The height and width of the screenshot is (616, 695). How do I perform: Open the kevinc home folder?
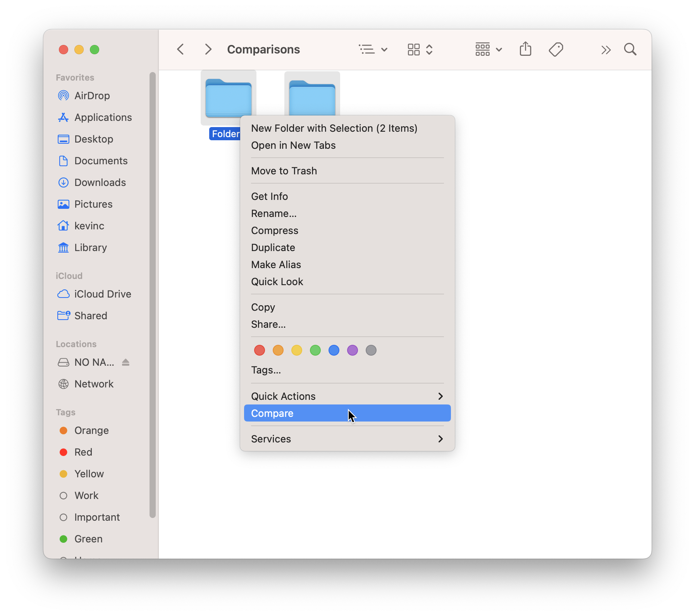(81, 226)
